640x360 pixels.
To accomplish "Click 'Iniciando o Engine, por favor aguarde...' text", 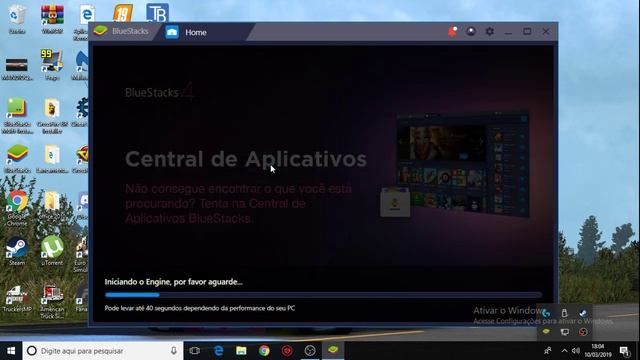I will [173, 282].
